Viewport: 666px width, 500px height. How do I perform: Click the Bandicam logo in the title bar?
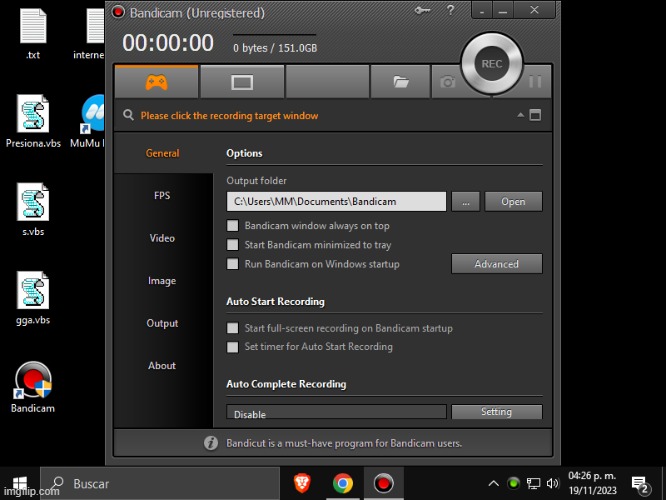point(119,12)
